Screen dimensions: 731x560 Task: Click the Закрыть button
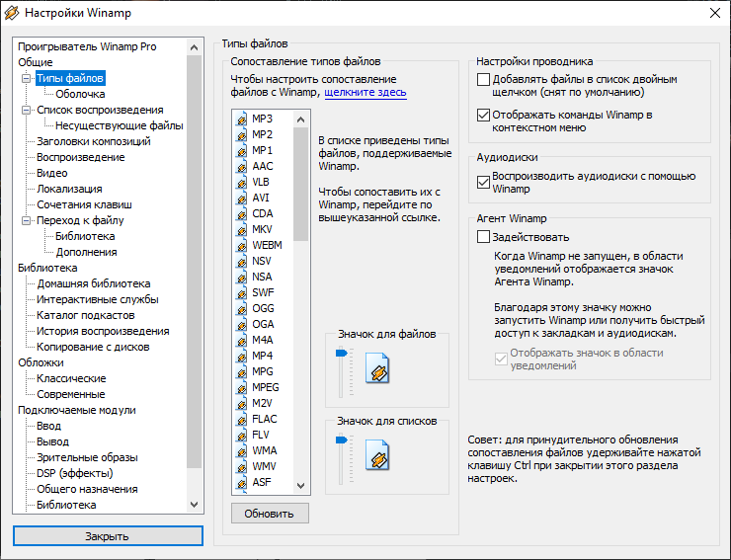pos(108,536)
